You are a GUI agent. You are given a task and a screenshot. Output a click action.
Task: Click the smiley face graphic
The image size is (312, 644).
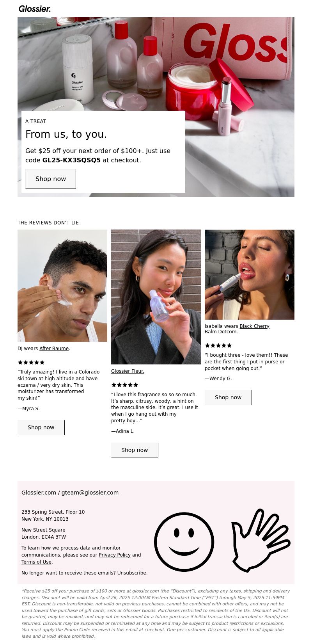(x=184, y=542)
